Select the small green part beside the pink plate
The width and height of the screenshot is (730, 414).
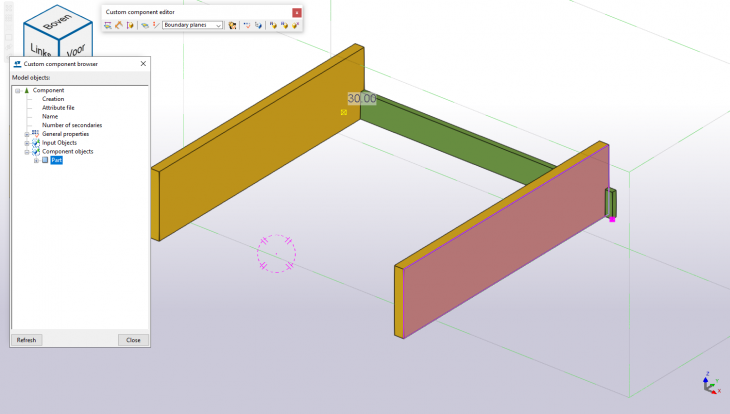point(612,203)
